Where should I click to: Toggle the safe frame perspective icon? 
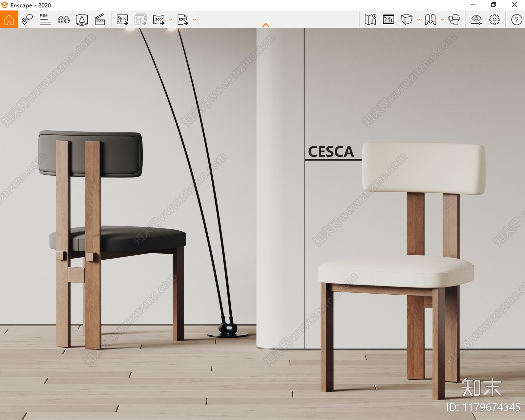click(82, 20)
